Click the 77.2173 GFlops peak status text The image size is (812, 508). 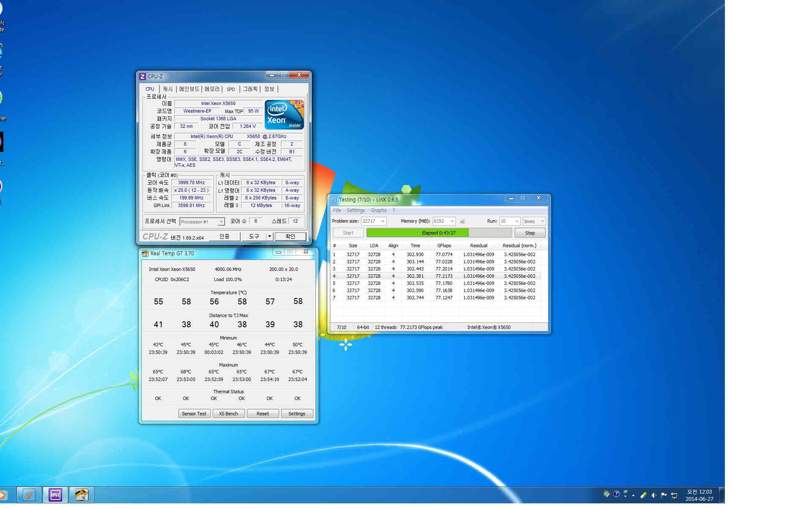tap(421, 327)
